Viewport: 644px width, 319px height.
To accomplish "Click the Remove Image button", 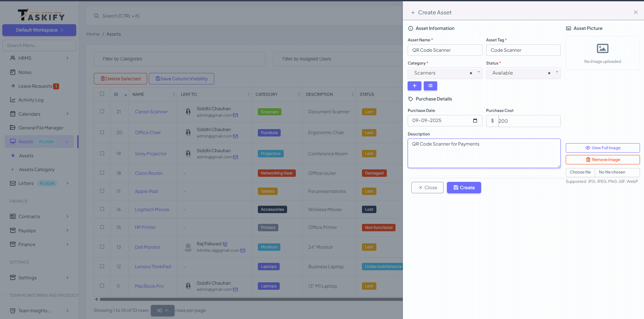I will click(602, 160).
